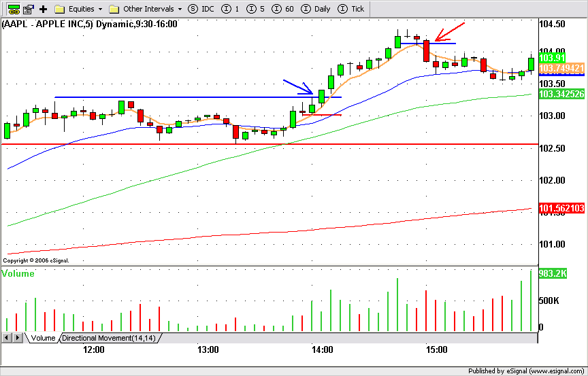This screenshot has width=588, height=376.
Task: Select the IDC symbol button
Action: click(x=201, y=9)
